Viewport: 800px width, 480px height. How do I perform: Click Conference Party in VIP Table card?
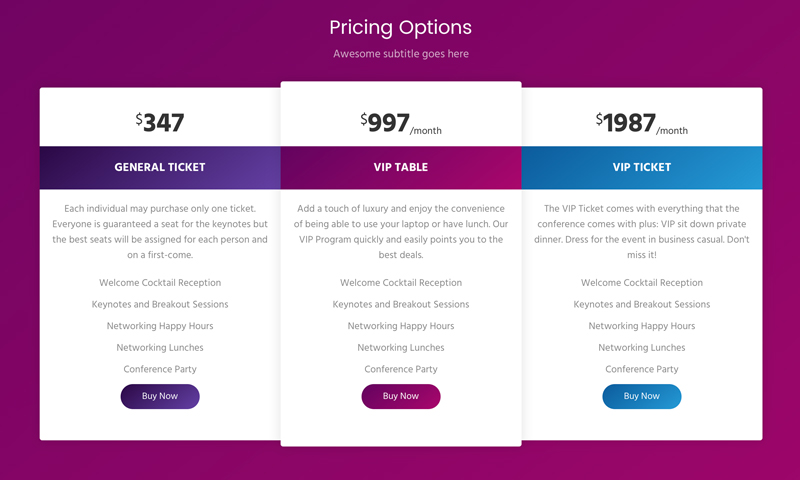(x=401, y=369)
